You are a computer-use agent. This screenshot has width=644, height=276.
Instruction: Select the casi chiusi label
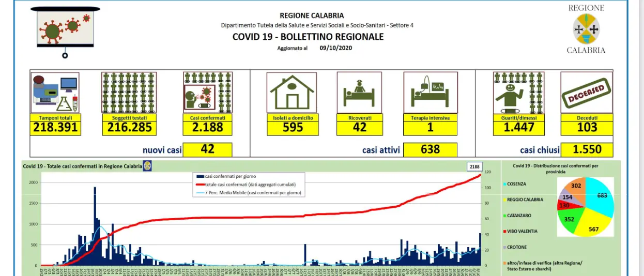point(540,150)
